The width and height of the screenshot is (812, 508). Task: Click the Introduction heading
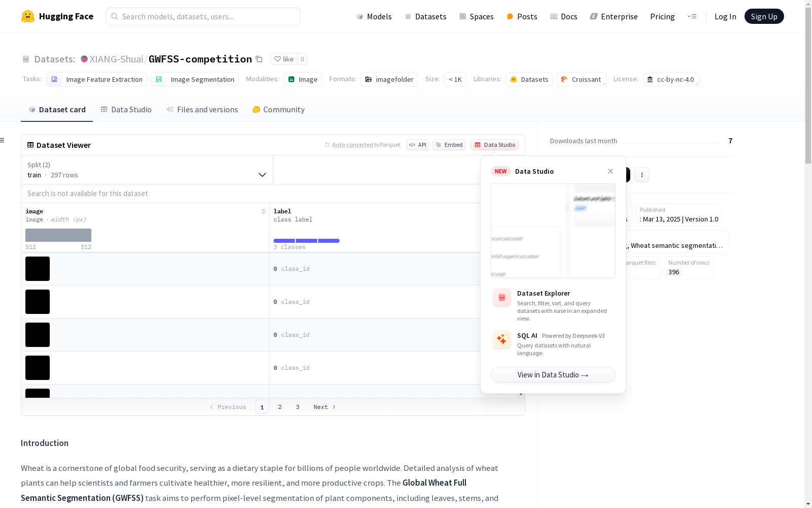point(45,443)
